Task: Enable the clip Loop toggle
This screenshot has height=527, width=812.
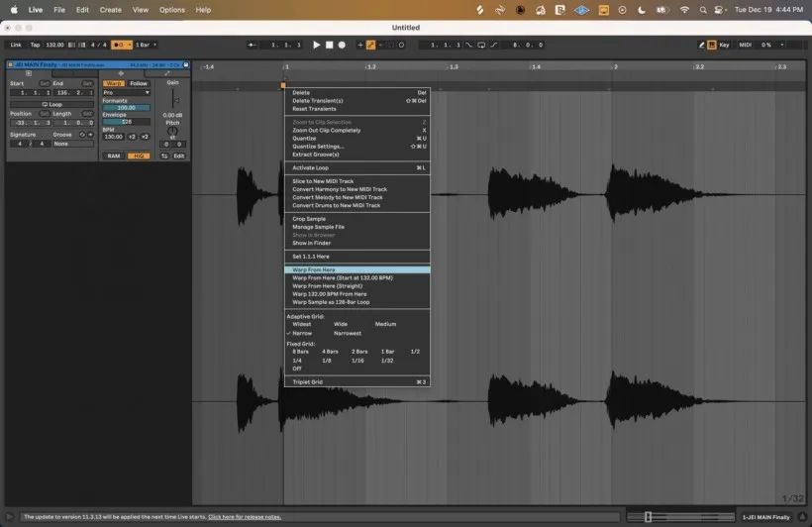Action: pos(51,104)
